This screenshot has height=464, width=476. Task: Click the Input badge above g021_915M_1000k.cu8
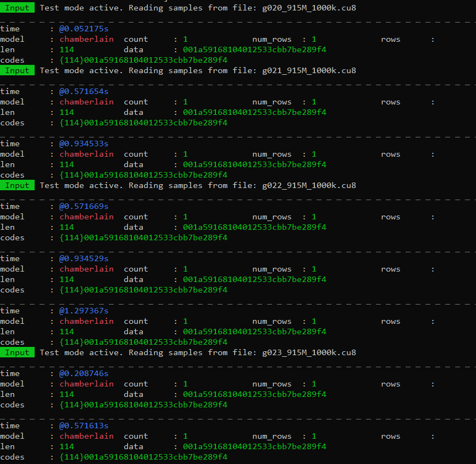[x=17, y=70]
